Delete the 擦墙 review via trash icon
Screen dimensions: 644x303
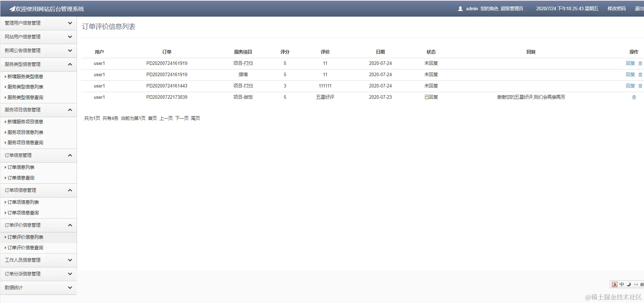(x=640, y=75)
